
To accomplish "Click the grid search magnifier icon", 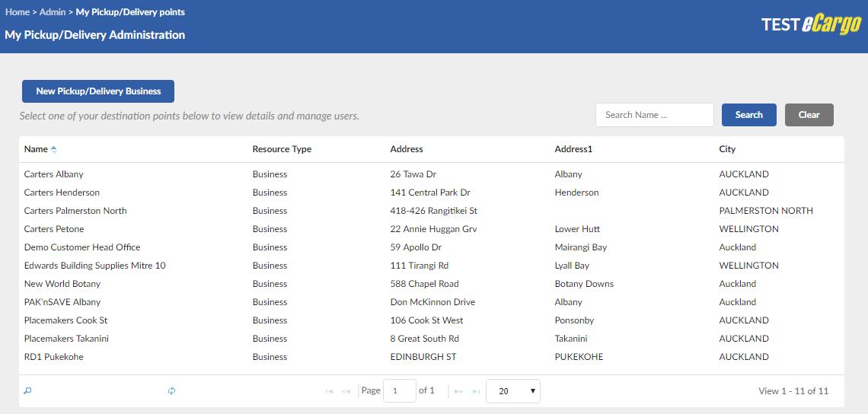I will tap(27, 390).
